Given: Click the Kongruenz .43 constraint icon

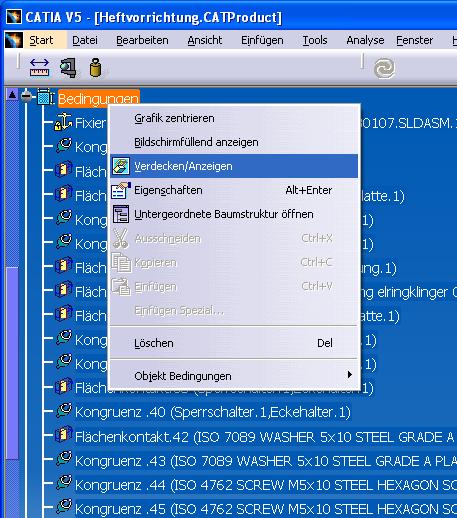Looking at the screenshot, I should (x=64, y=459).
